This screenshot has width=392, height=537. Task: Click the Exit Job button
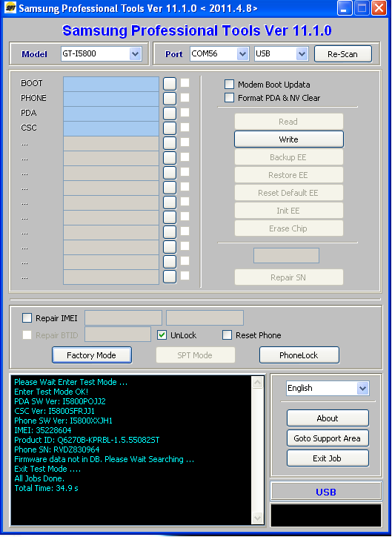(x=328, y=458)
